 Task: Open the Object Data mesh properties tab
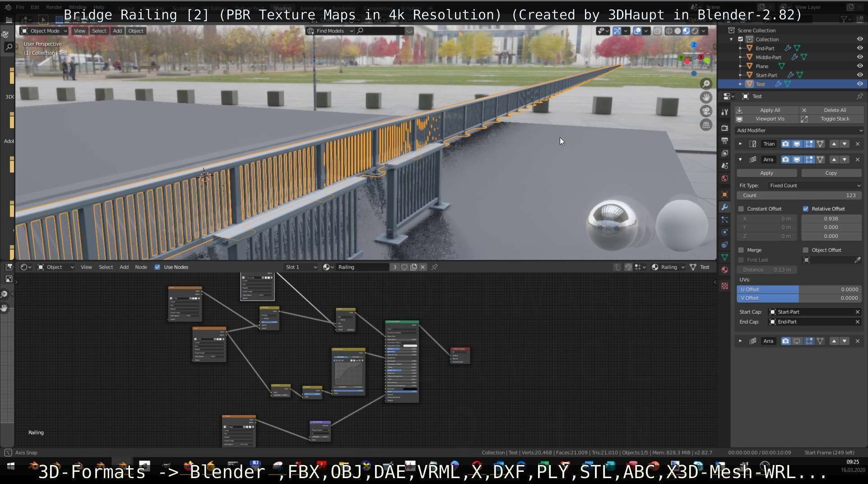click(x=724, y=257)
